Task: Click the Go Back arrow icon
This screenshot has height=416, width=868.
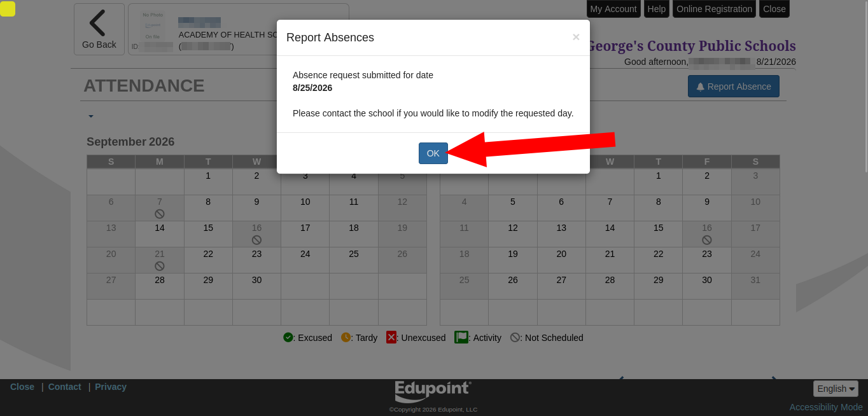Action: click(x=97, y=23)
